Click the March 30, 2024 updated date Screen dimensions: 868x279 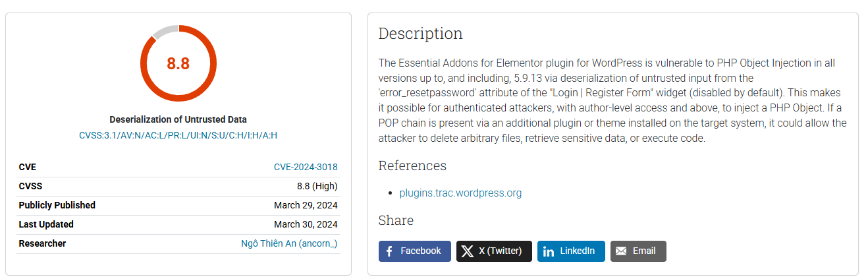click(306, 224)
